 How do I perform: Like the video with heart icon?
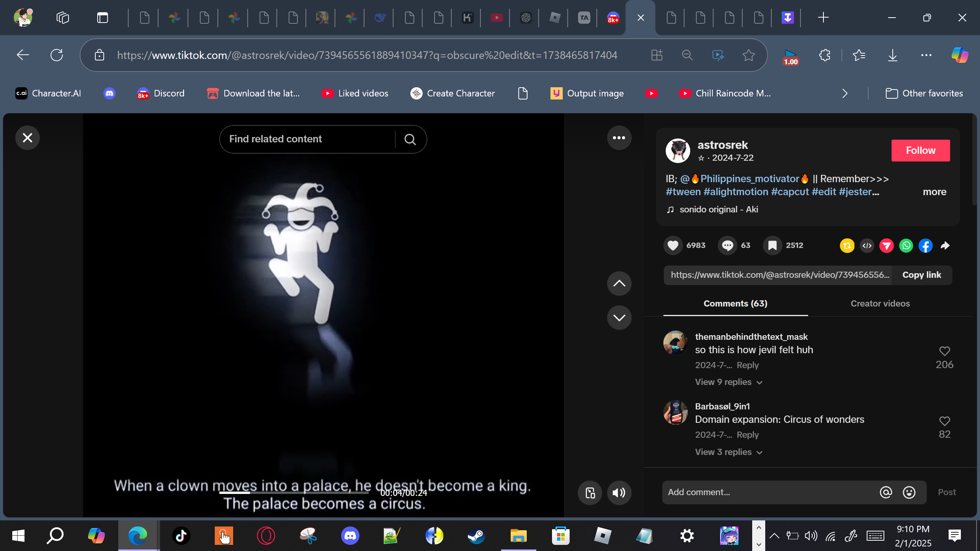[673, 245]
